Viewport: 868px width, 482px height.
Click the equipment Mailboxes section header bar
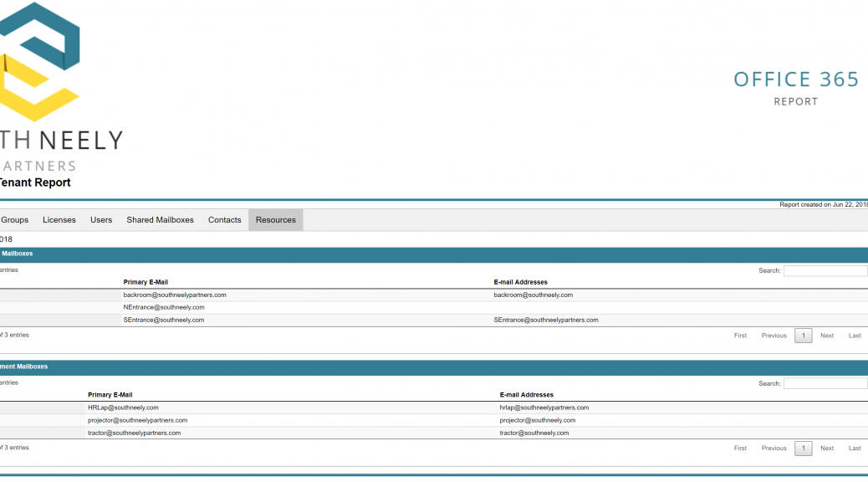coord(434,367)
